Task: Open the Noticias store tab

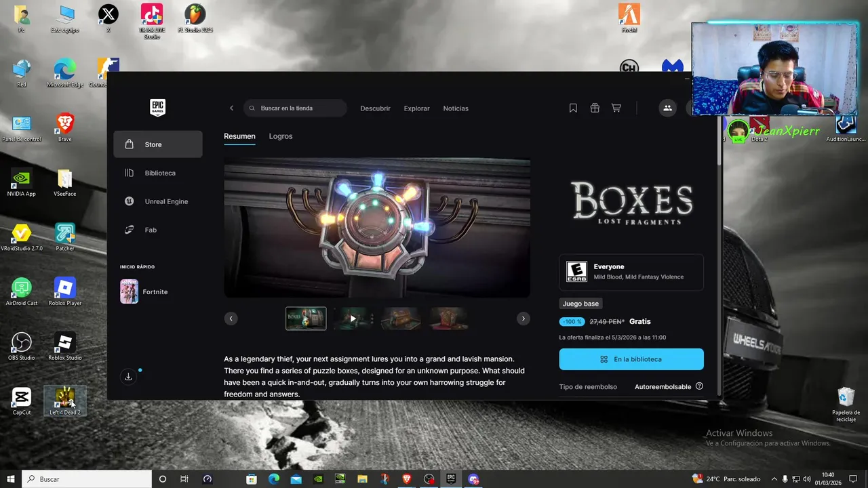Action: click(x=456, y=108)
